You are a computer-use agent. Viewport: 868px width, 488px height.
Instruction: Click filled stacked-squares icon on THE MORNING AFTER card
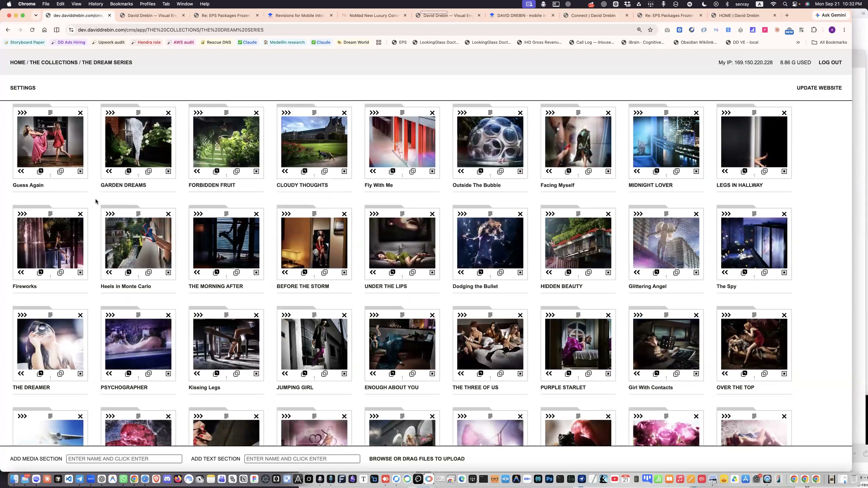point(216,272)
